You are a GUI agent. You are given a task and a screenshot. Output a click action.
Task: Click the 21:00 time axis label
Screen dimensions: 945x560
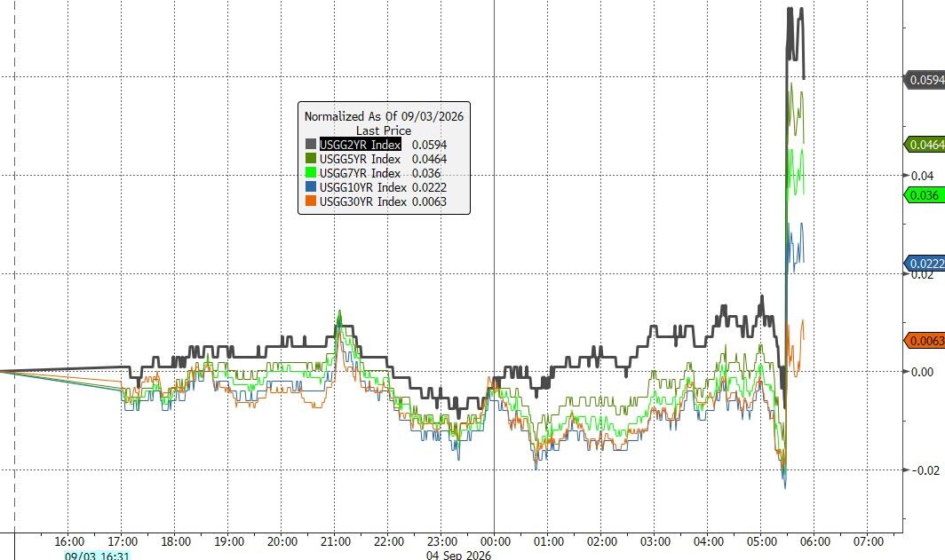(x=335, y=541)
